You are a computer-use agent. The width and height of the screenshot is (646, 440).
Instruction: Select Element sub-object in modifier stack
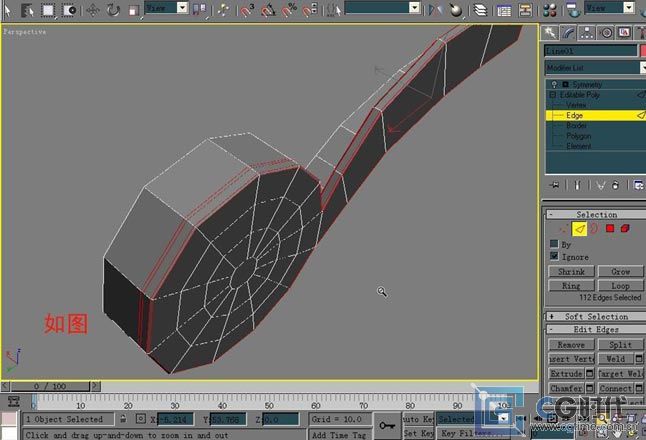coord(578,146)
